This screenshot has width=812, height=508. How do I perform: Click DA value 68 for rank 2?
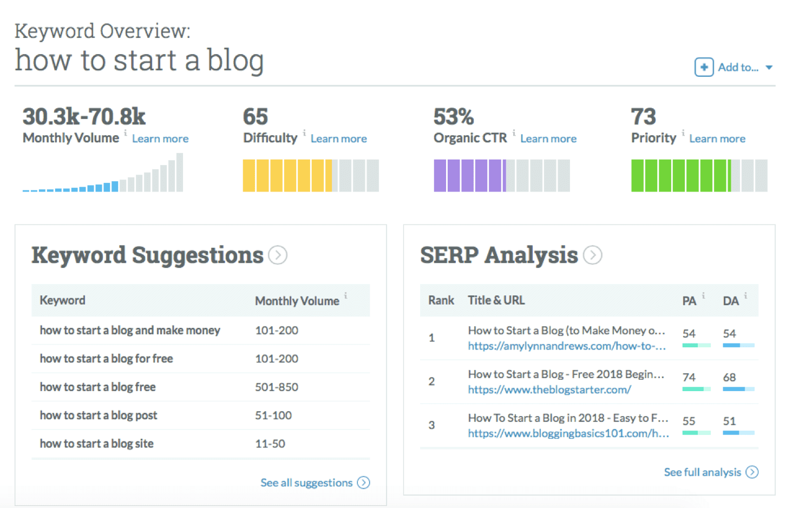tap(729, 377)
